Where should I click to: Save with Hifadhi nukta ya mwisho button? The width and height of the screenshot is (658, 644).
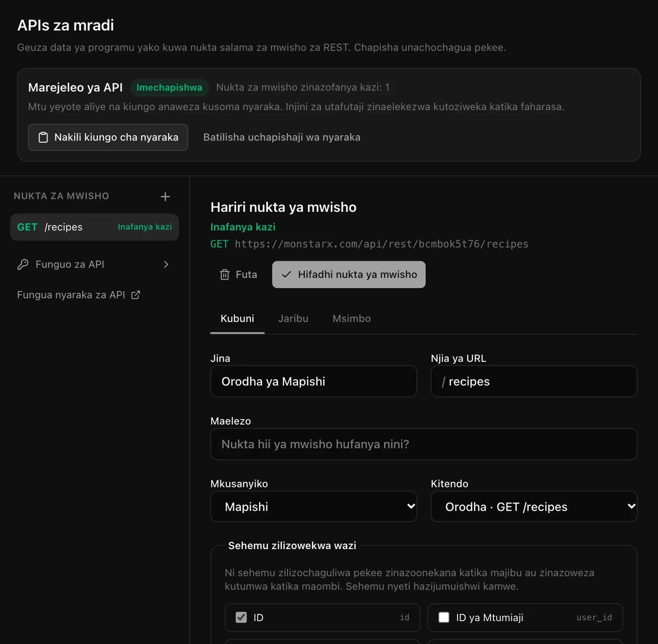click(x=349, y=275)
